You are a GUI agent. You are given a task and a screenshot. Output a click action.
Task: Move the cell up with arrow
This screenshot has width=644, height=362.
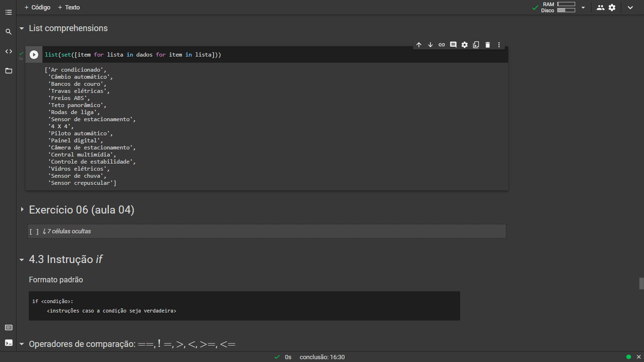point(419,45)
